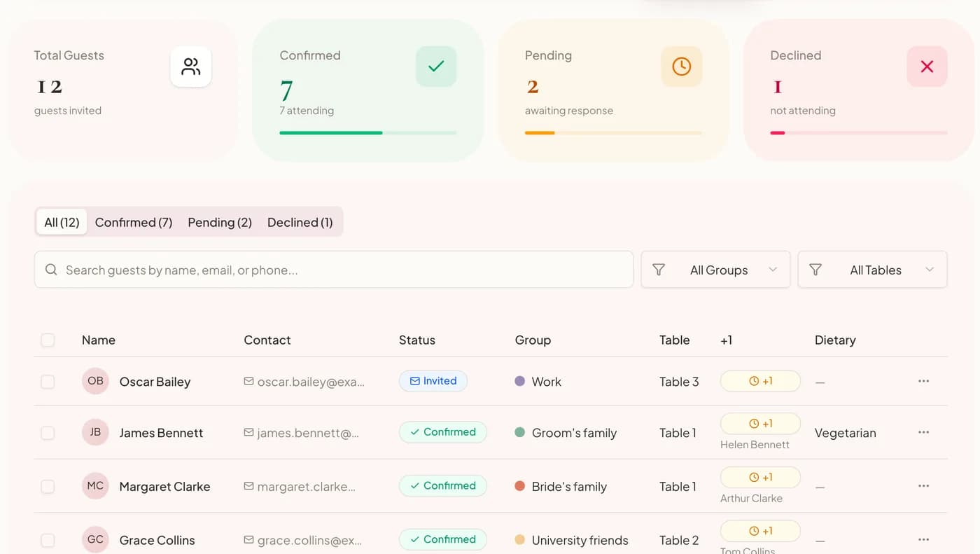Click the search magnifier icon
This screenshot has height=554, width=980.
pyautogui.click(x=51, y=270)
